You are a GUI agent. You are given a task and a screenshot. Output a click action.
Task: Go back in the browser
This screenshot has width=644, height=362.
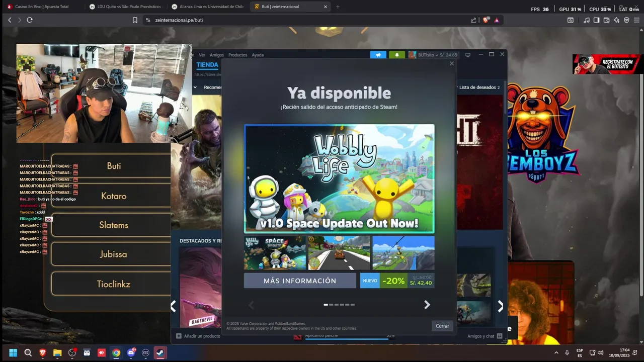click(x=10, y=20)
